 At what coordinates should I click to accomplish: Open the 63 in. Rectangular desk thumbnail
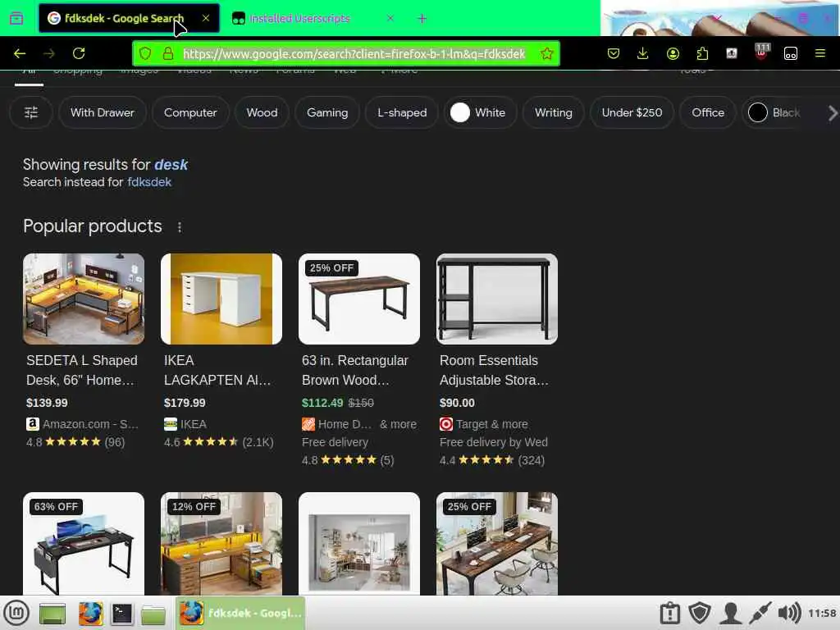(359, 299)
